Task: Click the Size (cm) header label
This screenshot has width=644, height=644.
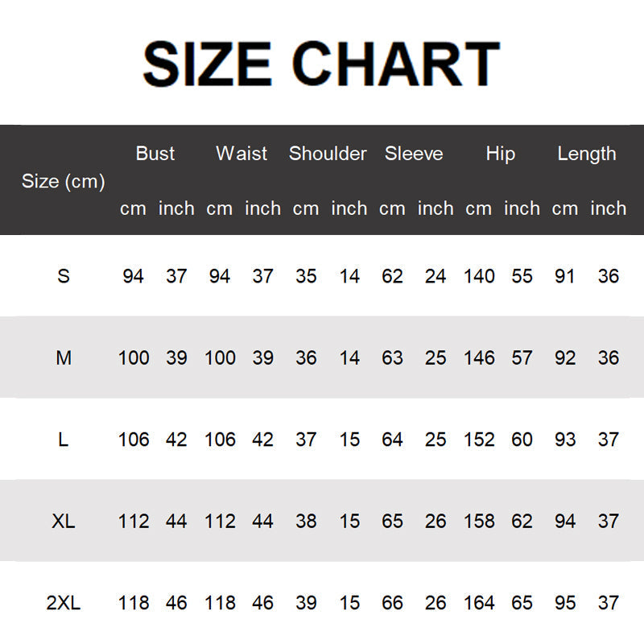Action: pos(64,181)
